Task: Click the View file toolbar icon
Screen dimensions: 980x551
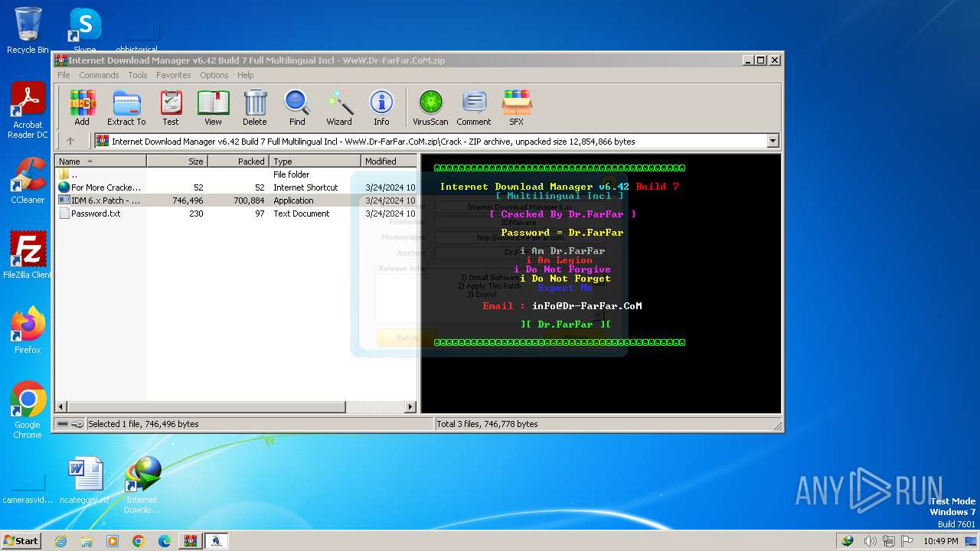Action: pos(213,108)
